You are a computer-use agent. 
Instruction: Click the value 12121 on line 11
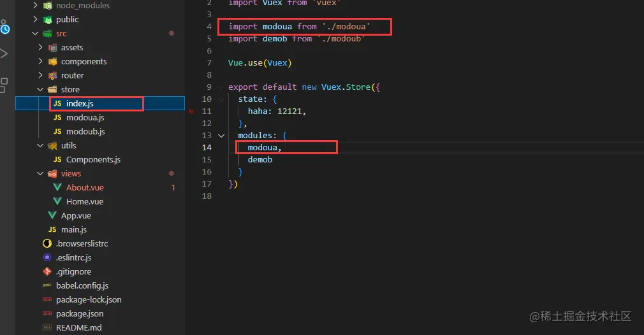[x=289, y=111]
